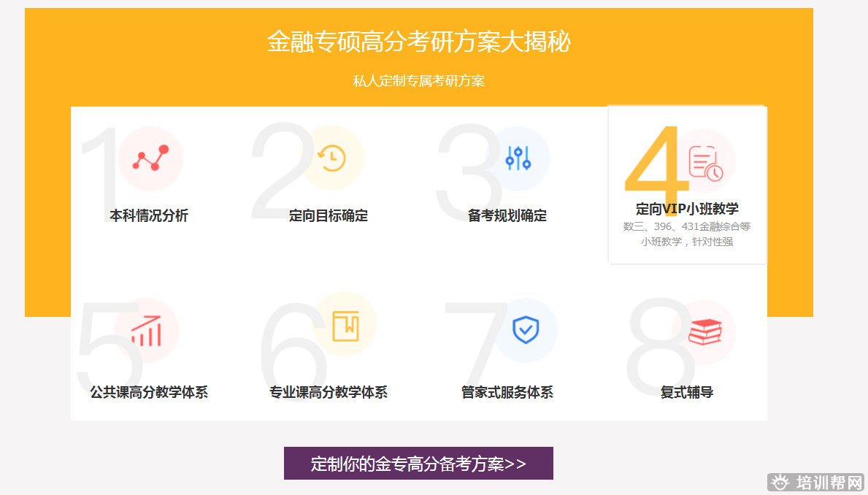Open the 本科情况分析 step label
This screenshot has width=868, height=495.
point(149,215)
